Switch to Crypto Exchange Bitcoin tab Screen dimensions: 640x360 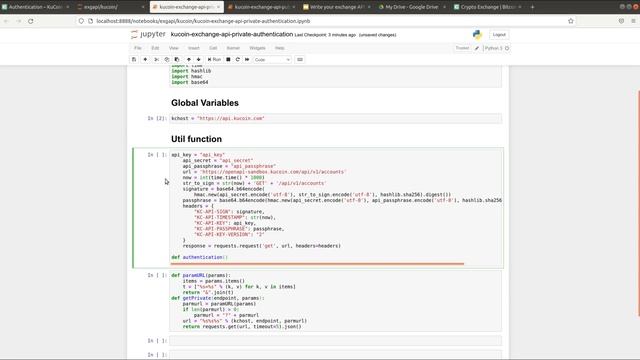[487, 7]
